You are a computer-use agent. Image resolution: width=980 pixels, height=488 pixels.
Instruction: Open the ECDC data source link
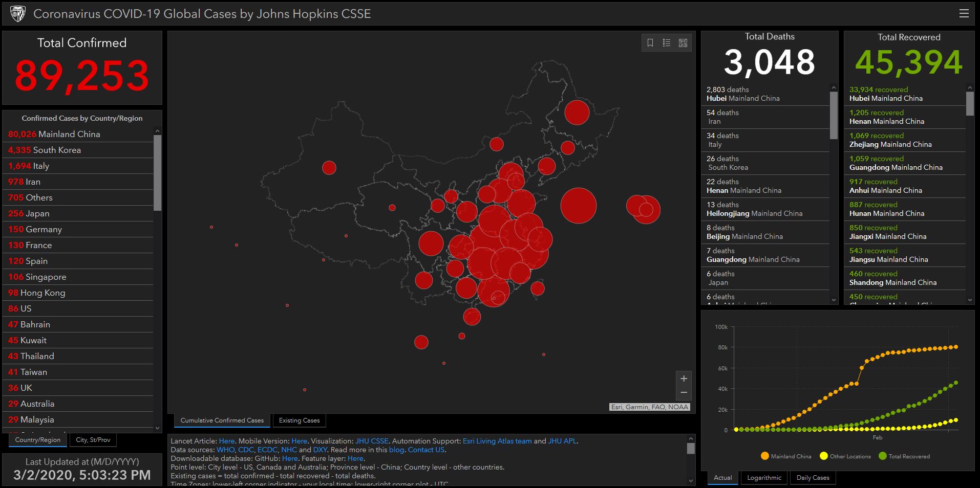click(x=267, y=450)
